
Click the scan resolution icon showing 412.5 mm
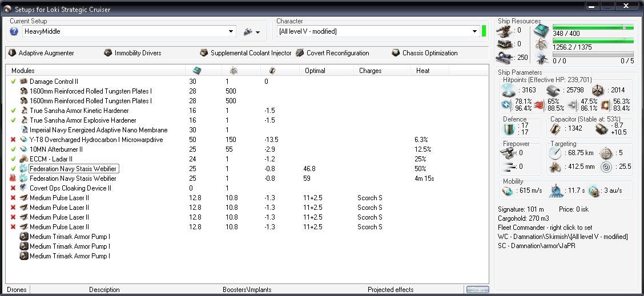(555, 167)
